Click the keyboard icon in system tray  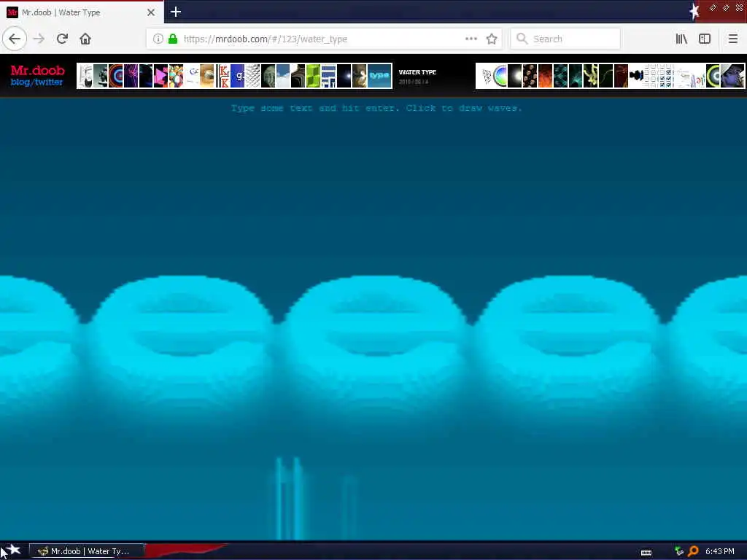(646, 553)
